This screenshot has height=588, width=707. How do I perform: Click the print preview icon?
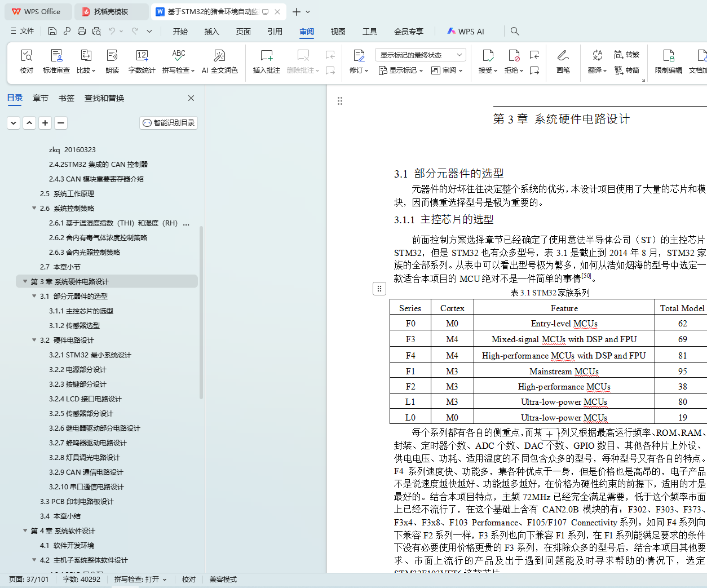96,31
